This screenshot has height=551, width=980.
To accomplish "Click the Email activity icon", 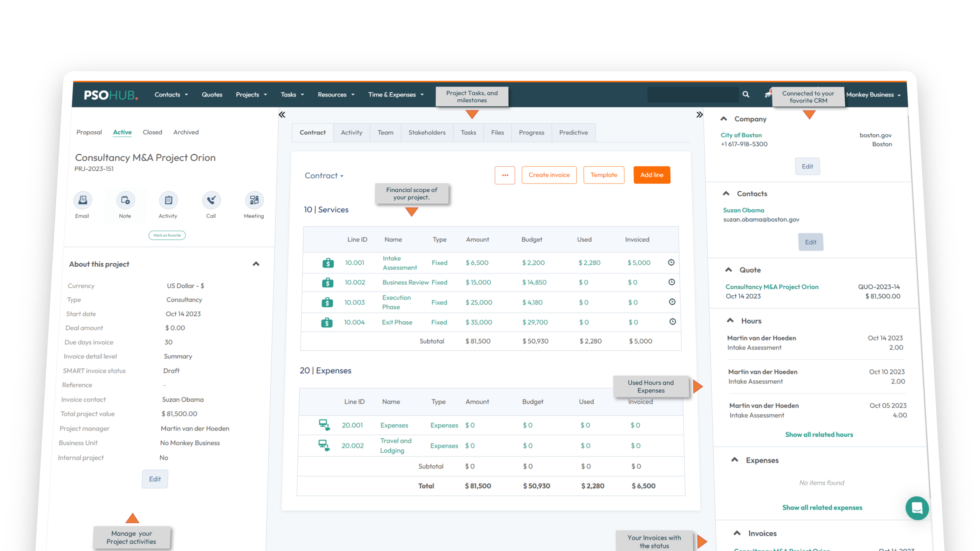I will [x=83, y=200].
